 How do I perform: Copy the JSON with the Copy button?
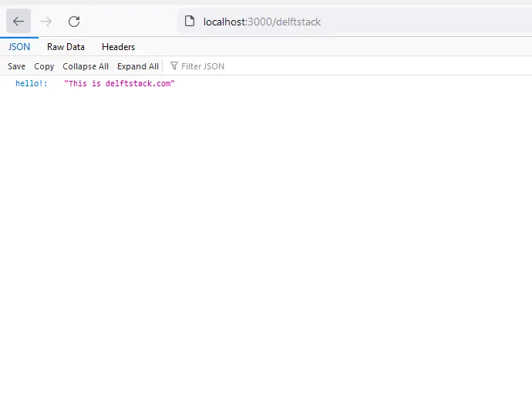[44, 66]
